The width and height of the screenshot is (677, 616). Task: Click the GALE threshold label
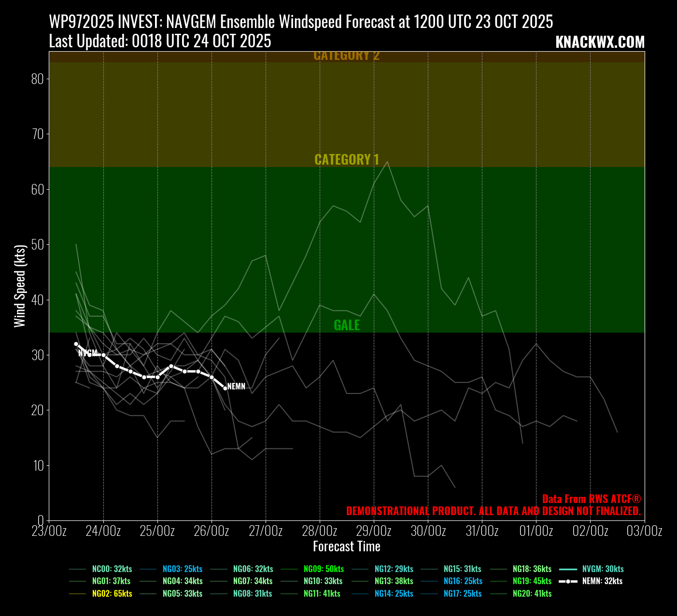point(347,325)
